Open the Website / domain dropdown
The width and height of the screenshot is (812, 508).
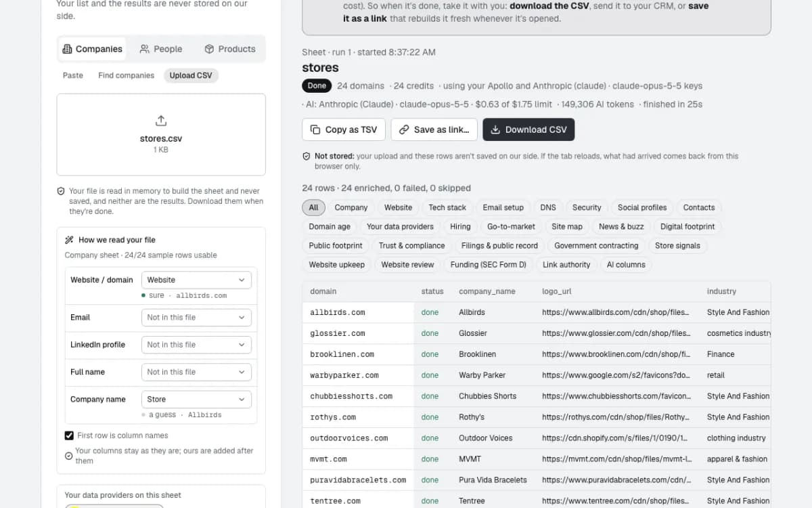click(x=196, y=280)
